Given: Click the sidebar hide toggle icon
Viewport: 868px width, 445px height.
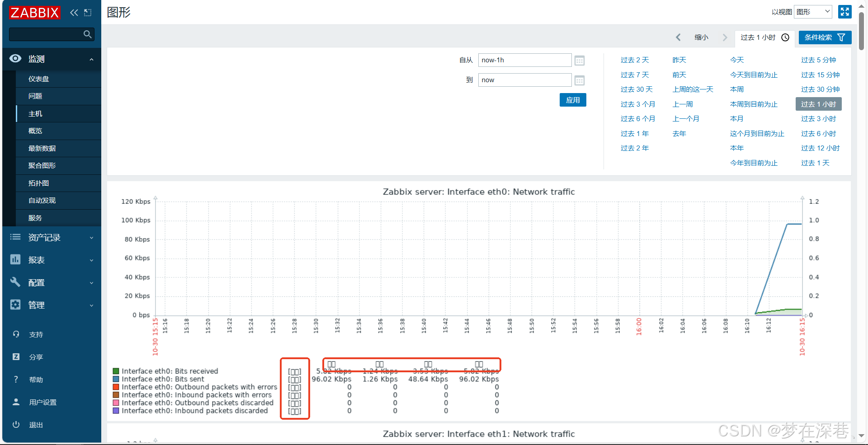Looking at the screenshot, I should [x=88, y=13].
